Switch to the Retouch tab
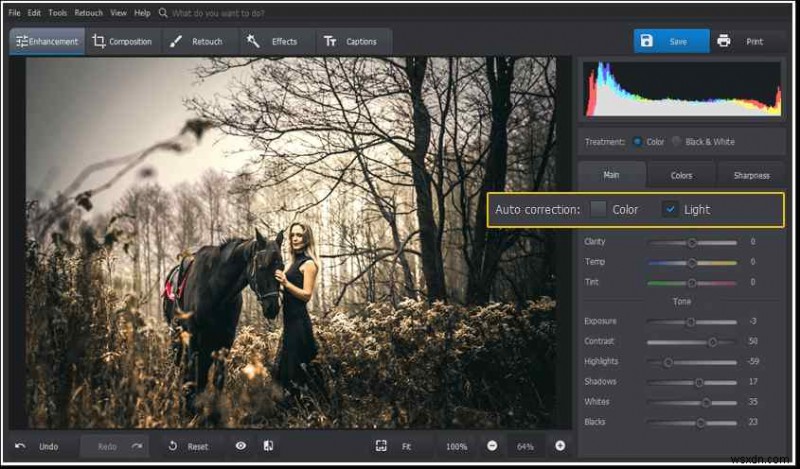800x469 pixels. pos(199,41)
